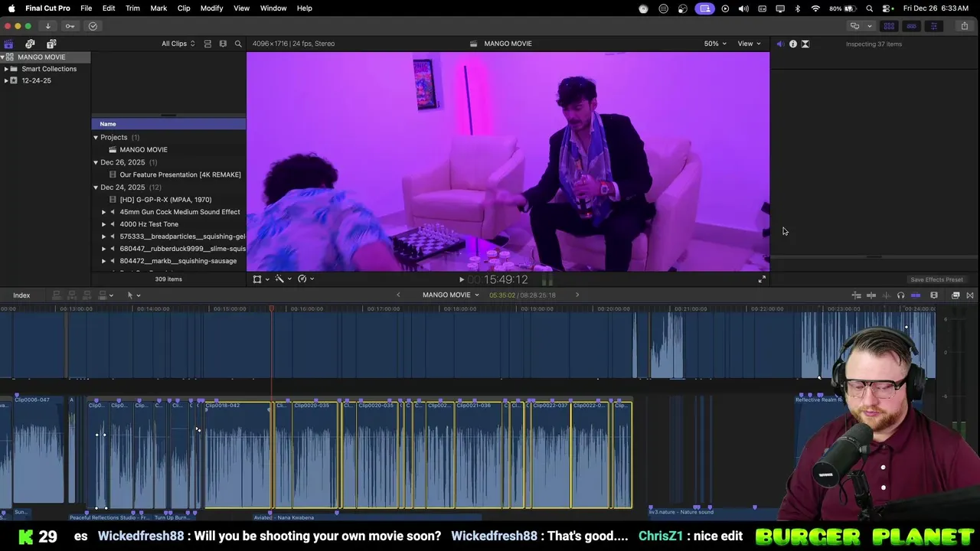Open the Info inspector icon
980x551 pixels.
click(792, 44)
